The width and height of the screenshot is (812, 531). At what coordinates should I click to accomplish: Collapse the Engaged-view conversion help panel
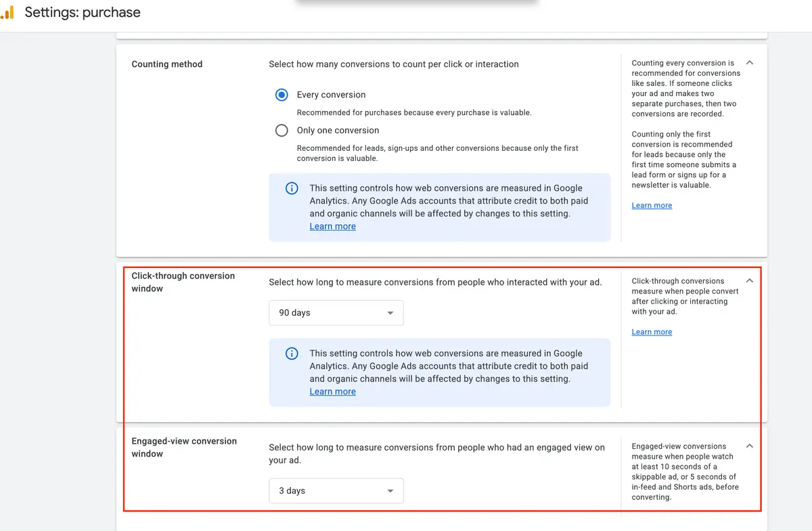[x=749, y=446]
